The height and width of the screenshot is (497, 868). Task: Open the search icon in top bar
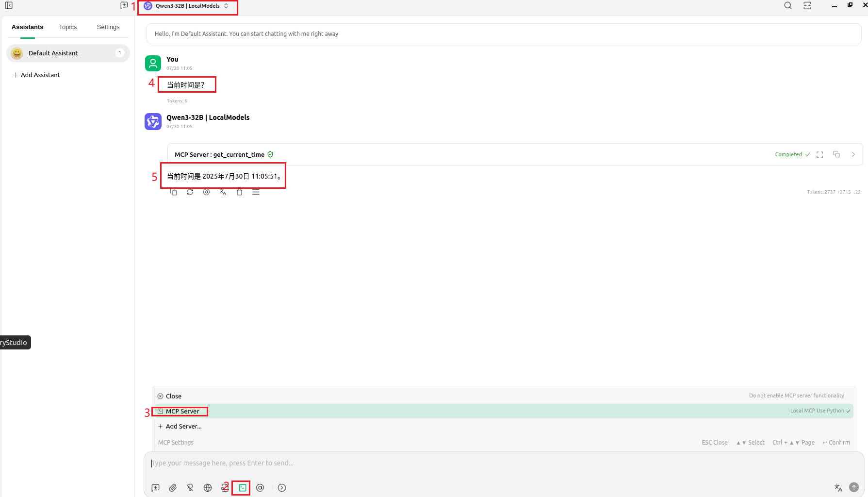(788, 6)
